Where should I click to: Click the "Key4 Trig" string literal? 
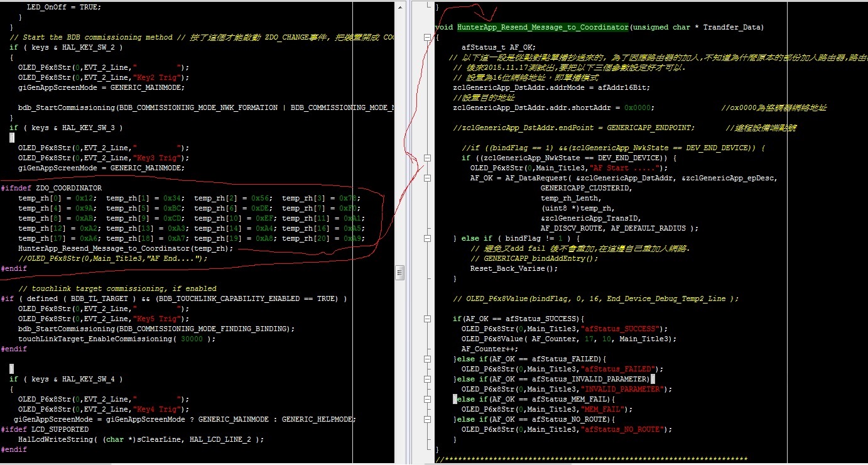click(158, 409)
